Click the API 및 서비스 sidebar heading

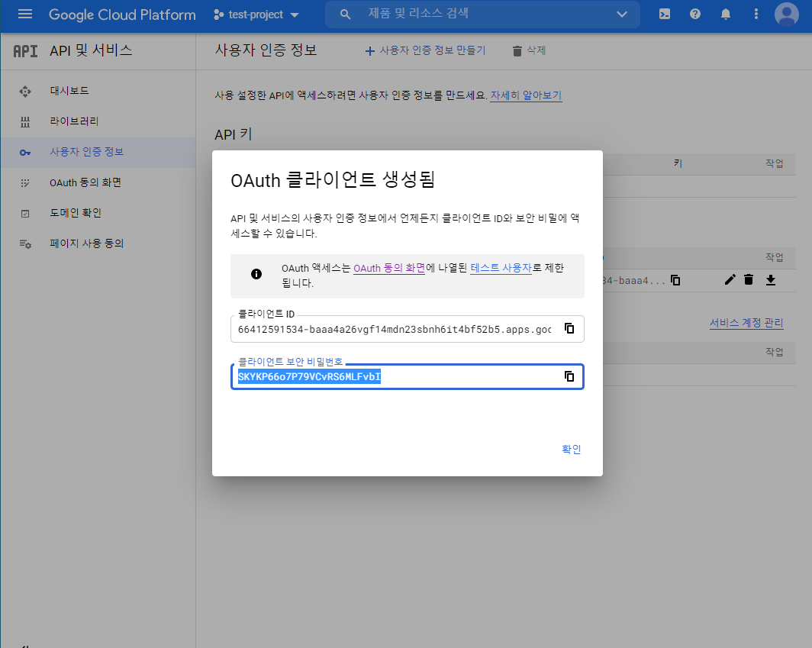pyautogui.click(x=91, y=50)
